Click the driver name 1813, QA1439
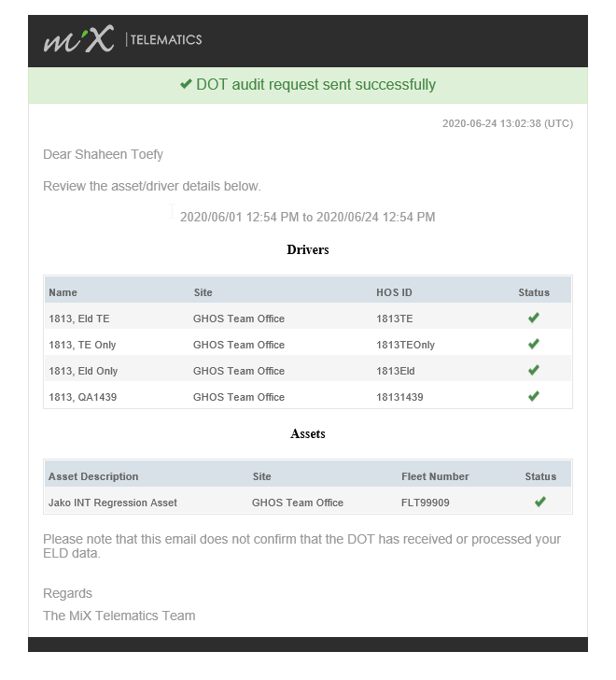616x680 pixels. pyautogui.click(x=83, y=397)
